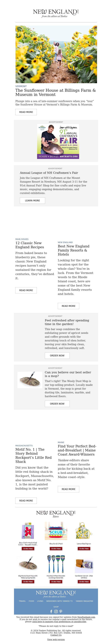The width and height of the screenshot is (112, 644).
Task: Order Now for Gardener's Scrub Gift Box
Action: [84, 582]
